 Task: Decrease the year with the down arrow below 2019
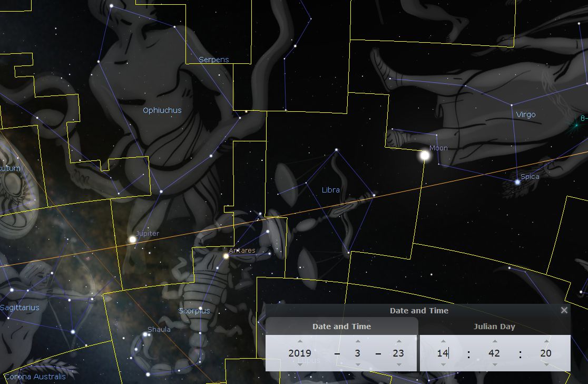click(x=300, y=364)
